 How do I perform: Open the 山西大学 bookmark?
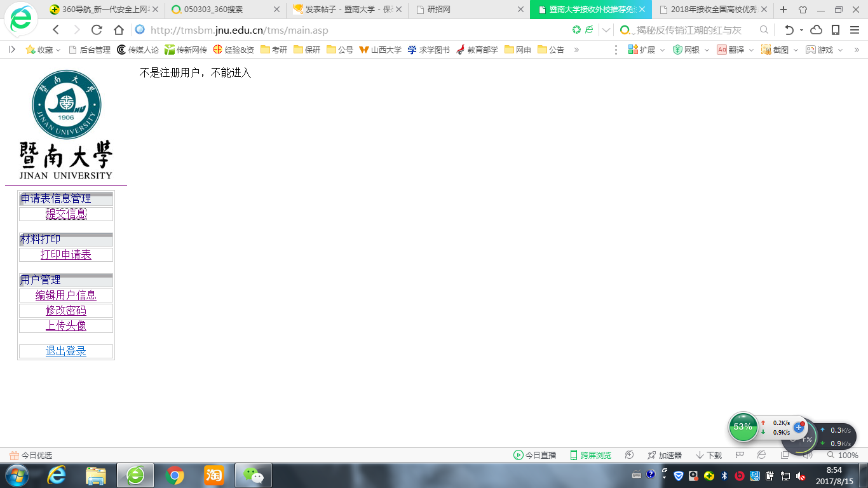coord(380,50)
